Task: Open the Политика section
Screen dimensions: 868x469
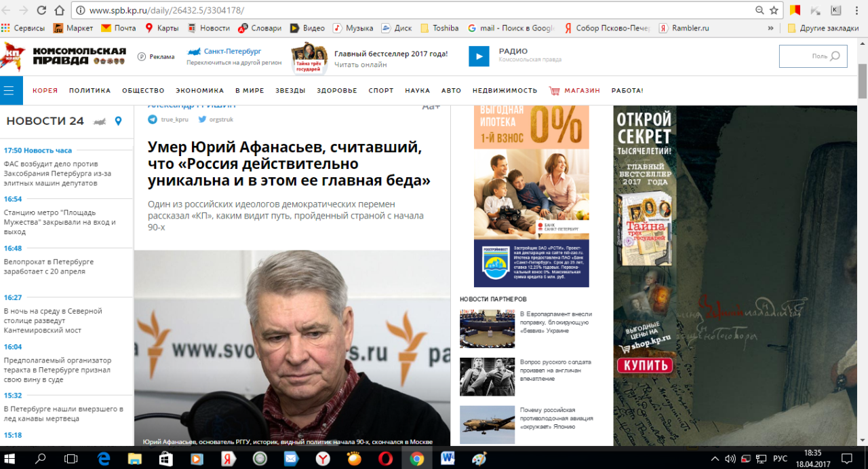Action: click(90, 90)
